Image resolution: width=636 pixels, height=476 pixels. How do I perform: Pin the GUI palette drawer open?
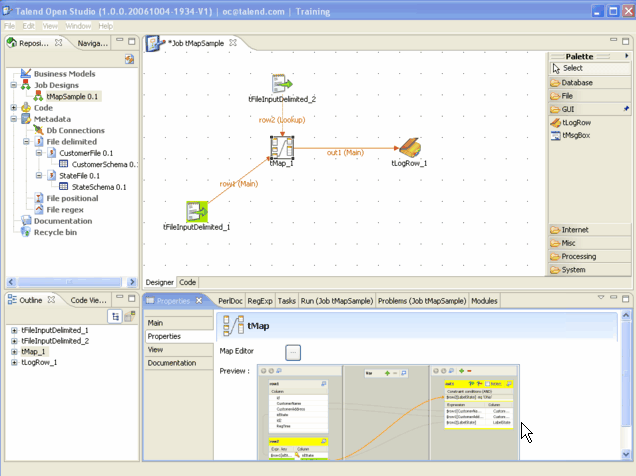pyautogui.click(x=626, y=108)
